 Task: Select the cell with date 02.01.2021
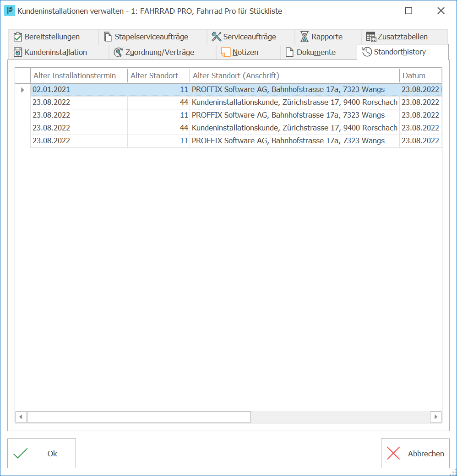coord(79,90)
